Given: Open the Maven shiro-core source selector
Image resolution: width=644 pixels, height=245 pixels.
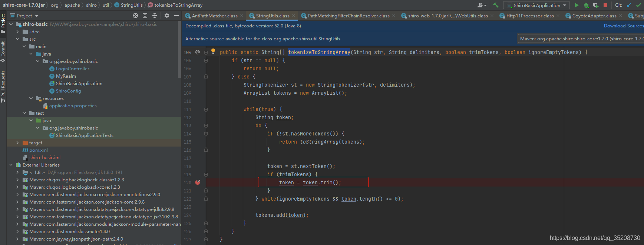Looking at the screenshot, I should point(581,38).
